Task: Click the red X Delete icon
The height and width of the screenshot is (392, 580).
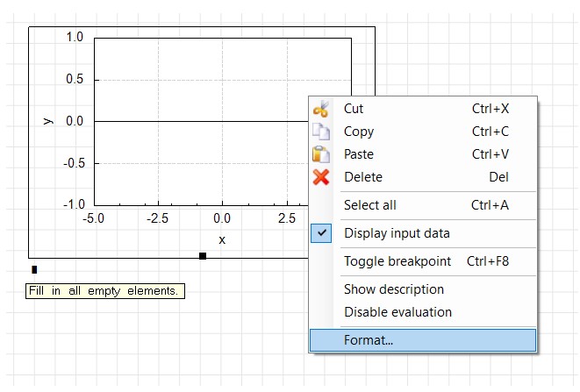Action: [x=322, y=177]
